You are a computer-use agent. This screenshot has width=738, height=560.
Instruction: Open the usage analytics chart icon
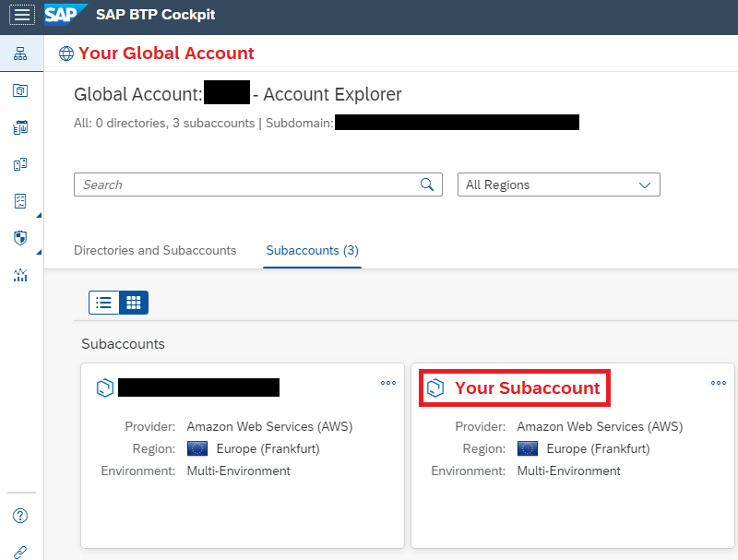click(20, 275)
